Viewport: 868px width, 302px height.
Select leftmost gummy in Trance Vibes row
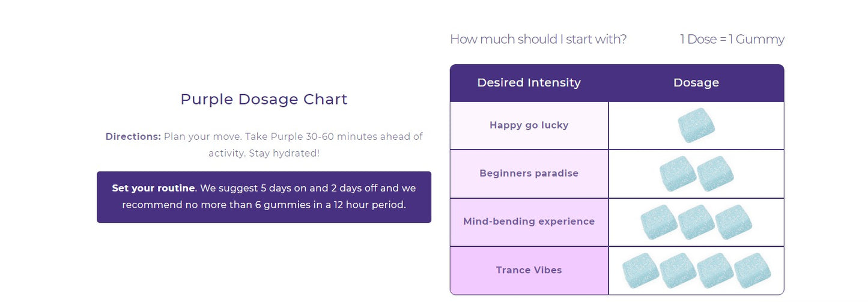640,270
